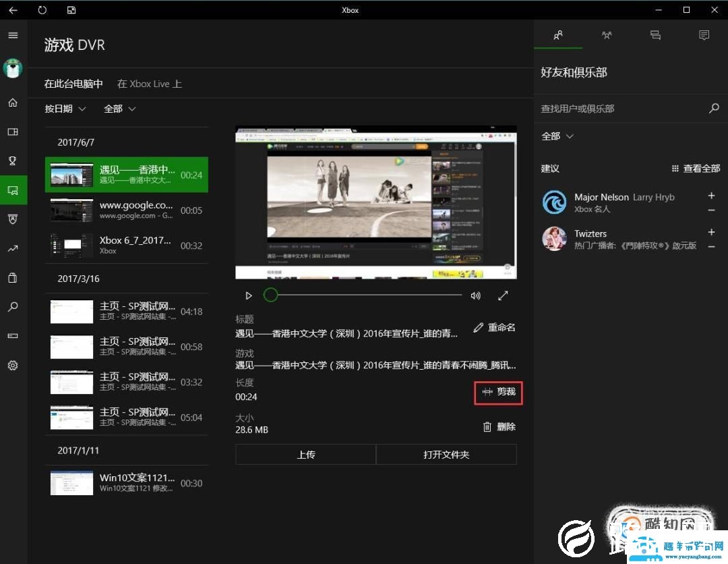Click the 2017/1/11 date header
728x564 pixels.
(78, 451)
